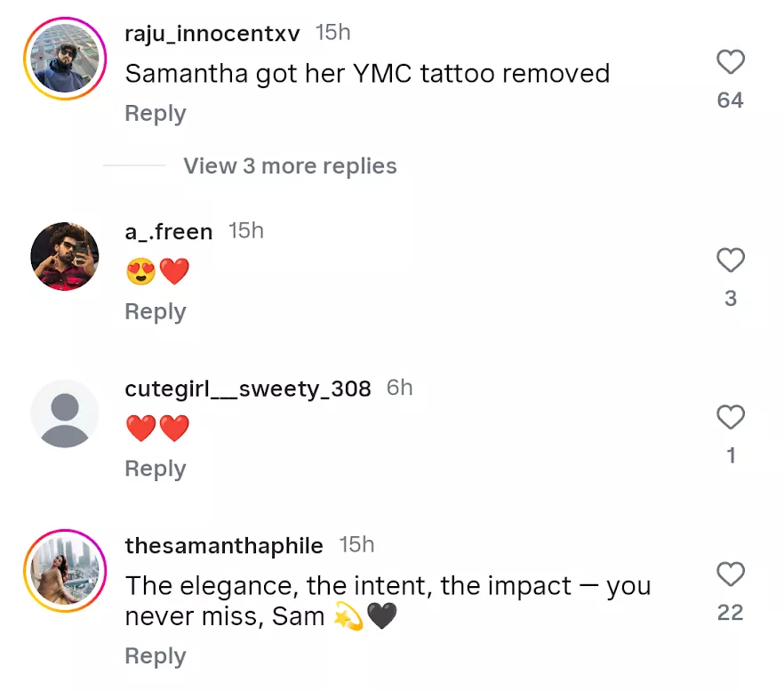Click the 64 likes count

point(730,100)
